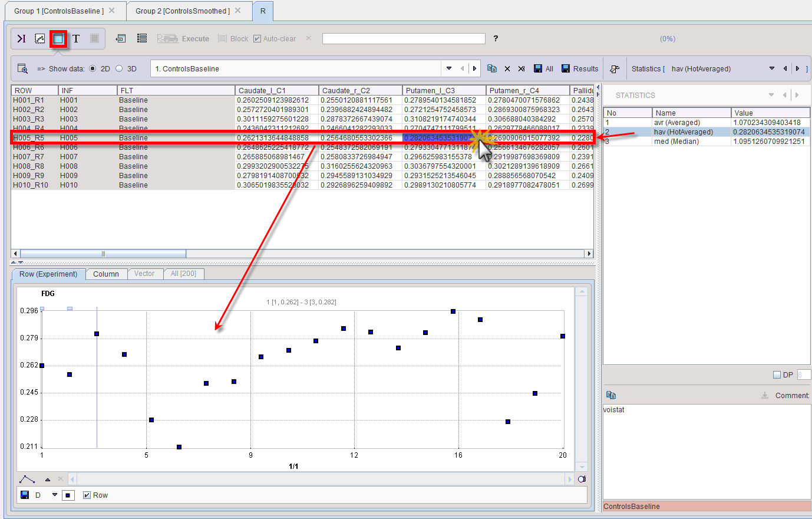This screenshot has width=812, height=519.
Task: Toggle the DP decimal places checkbox
Action: [x=777, y=375]
